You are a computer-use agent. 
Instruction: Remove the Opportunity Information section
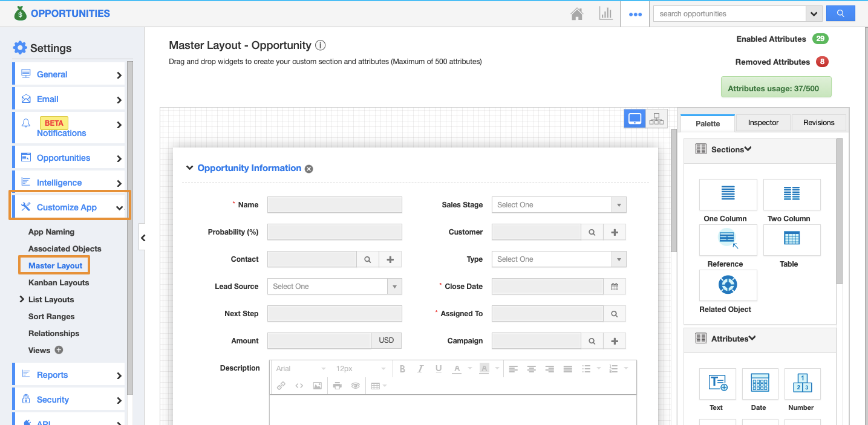309,169
